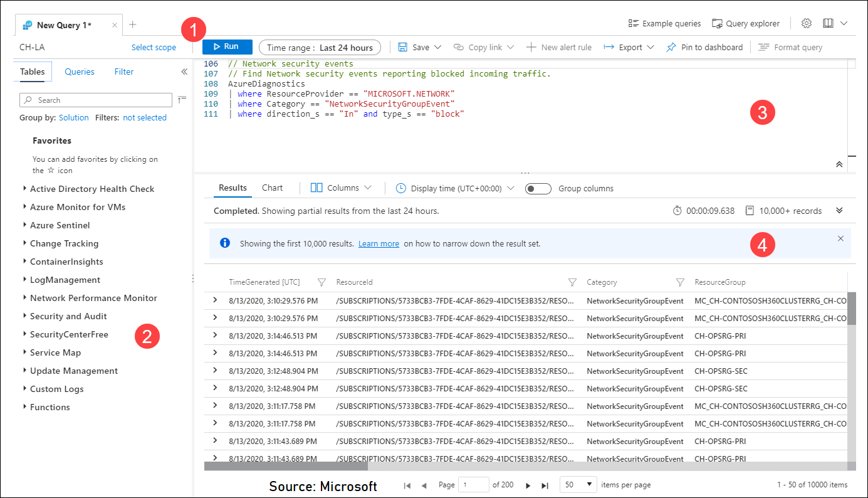
Task: Change Display time zone setting
Action: point(453,188)
